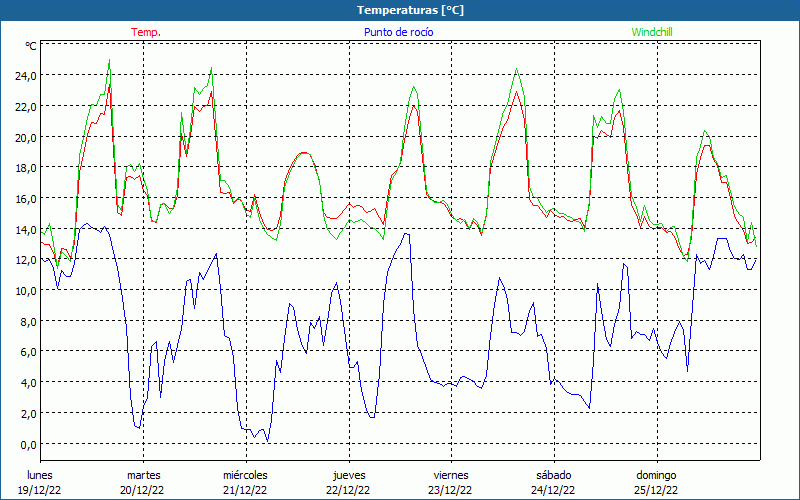This screenshot has height=500, width=800.
Task: Click the 'jueves' day label
Action: (349, 475)
